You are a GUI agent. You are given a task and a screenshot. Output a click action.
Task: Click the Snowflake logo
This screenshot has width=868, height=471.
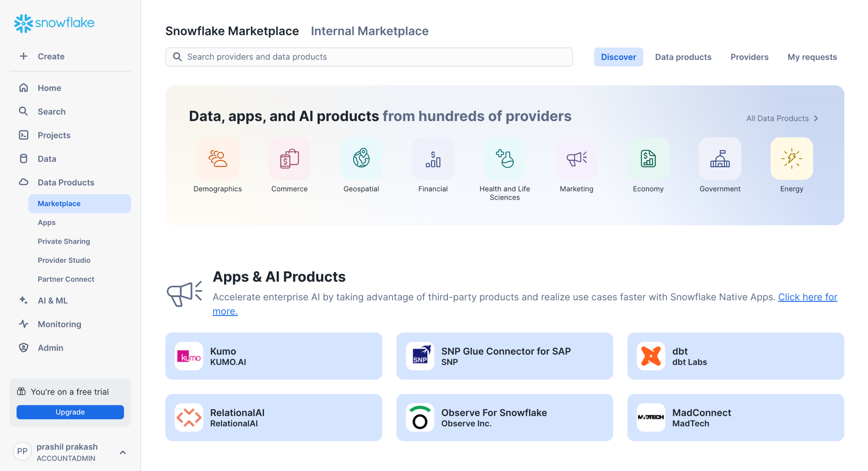(x=54, y=23)
